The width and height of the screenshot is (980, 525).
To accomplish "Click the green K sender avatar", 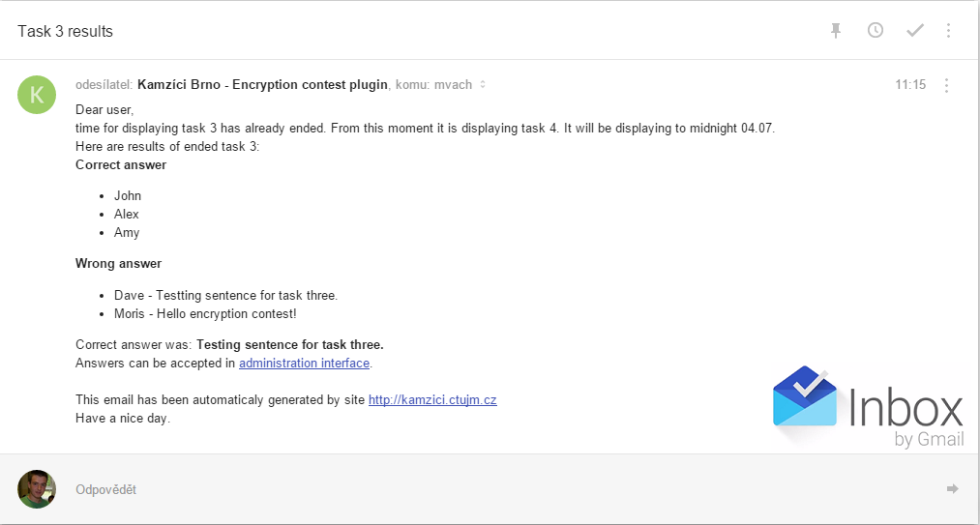I will coord(37,95).
